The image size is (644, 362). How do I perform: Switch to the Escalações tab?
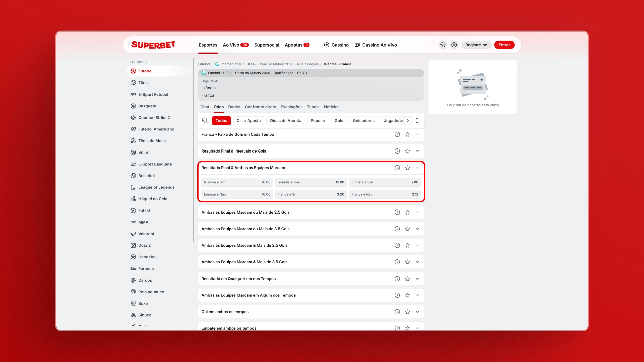click(x=291, y=107)
